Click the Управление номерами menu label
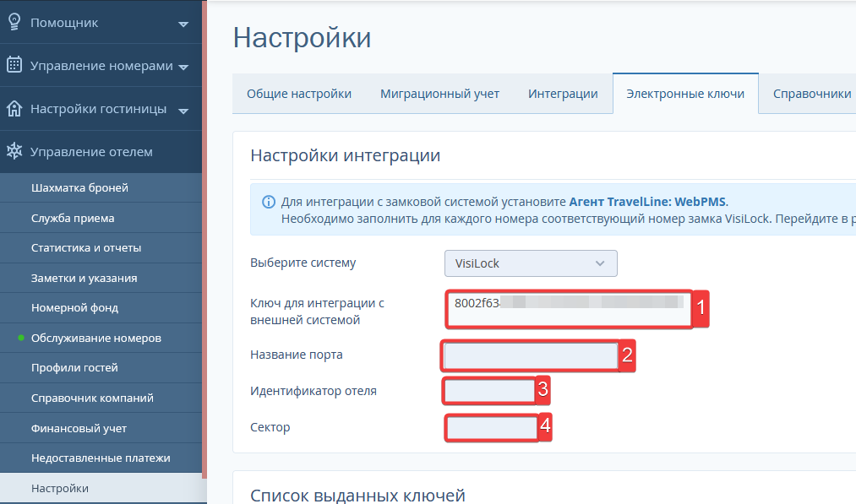 (101, 66)
